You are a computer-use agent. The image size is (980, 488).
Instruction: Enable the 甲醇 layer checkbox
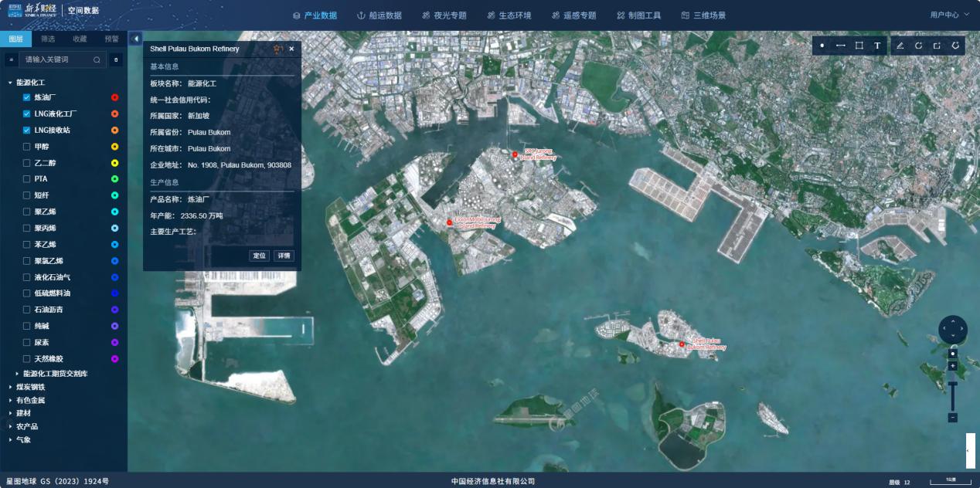click(27, 146)
